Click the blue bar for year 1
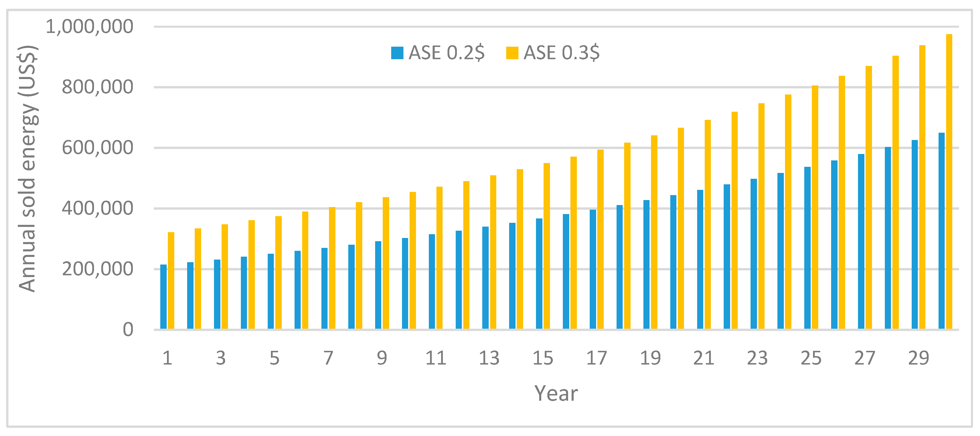Screen dimensions: 980x436 tap(163, 297)
